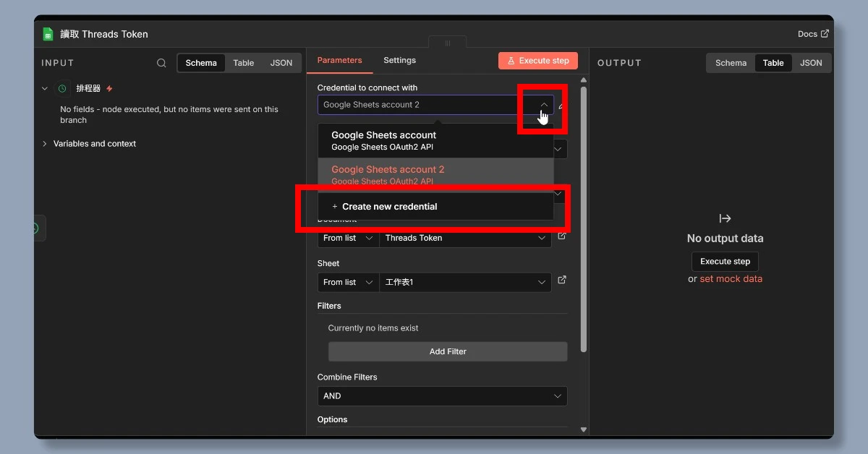Screen dimensions: 868x454
Task: Open the Settings tab
Action: pos(399,60)
